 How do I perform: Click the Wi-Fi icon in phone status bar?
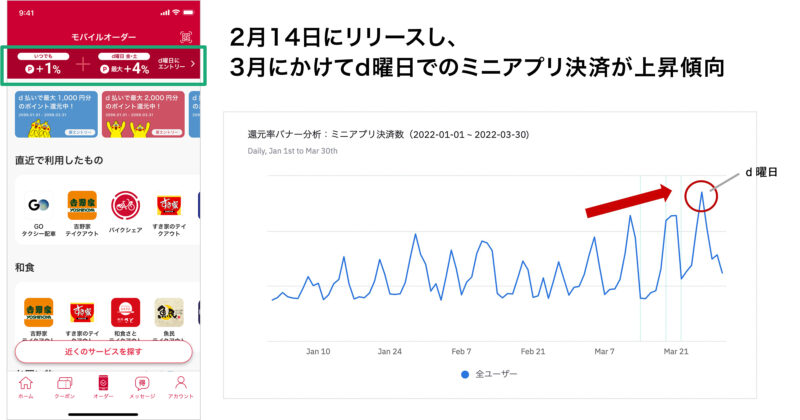pos(176,12)
